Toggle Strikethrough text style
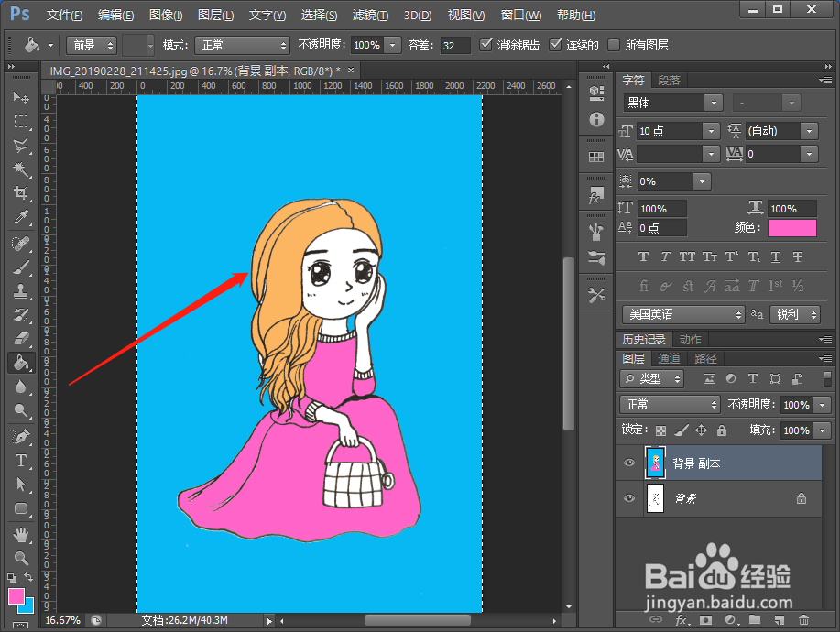This screenshot has width=840, height=632. (798, 257)
